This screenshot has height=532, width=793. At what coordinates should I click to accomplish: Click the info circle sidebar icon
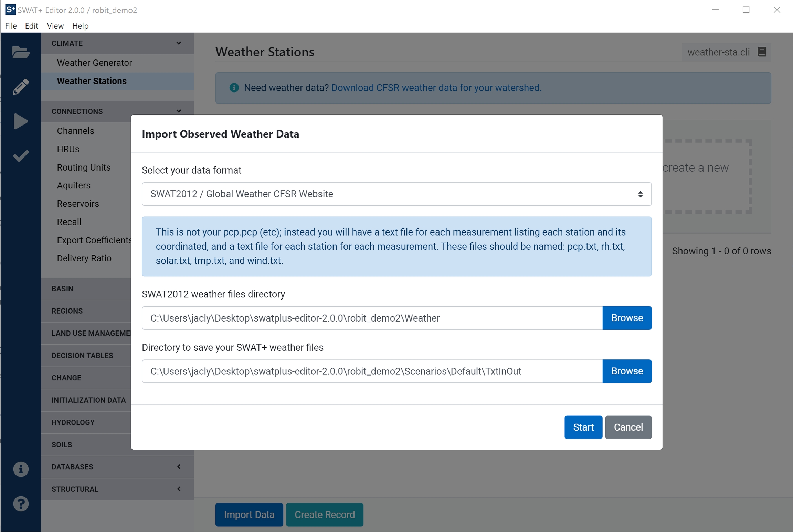tap(21, 469)
